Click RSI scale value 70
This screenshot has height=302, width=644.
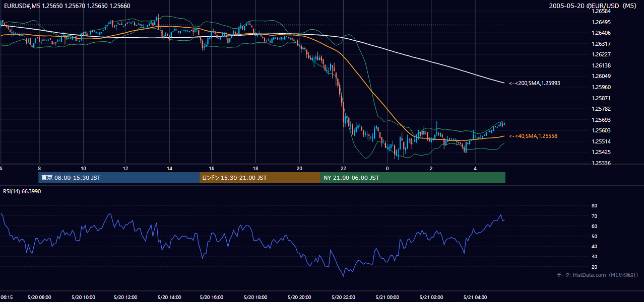[594, 216]
